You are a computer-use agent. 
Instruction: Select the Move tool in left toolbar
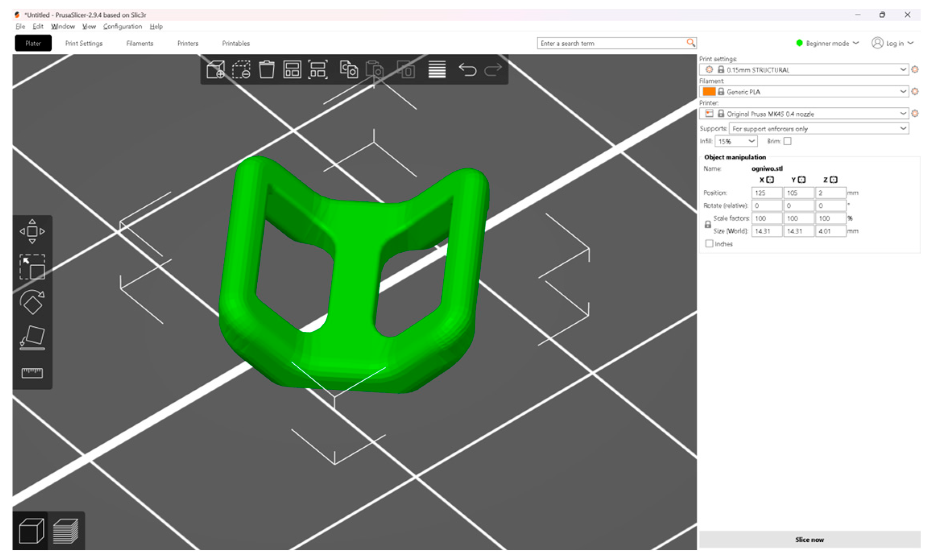(32, 231)
